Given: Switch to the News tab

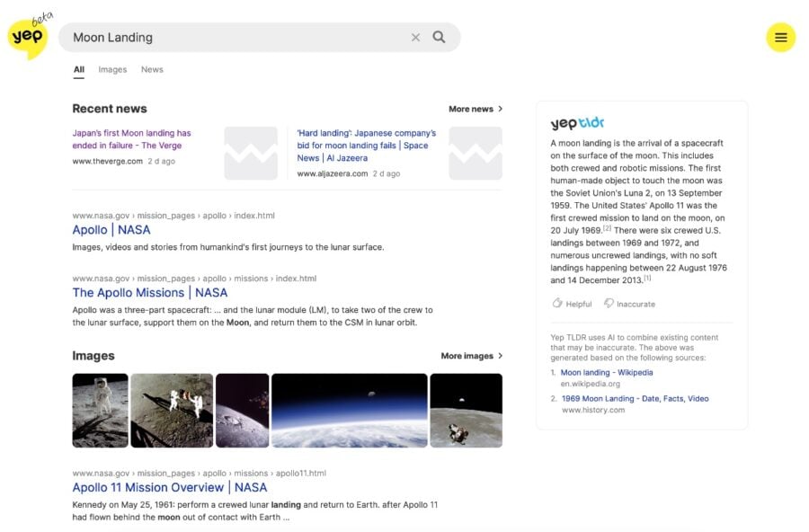Looking at the screenshot, I should point(152,70).
